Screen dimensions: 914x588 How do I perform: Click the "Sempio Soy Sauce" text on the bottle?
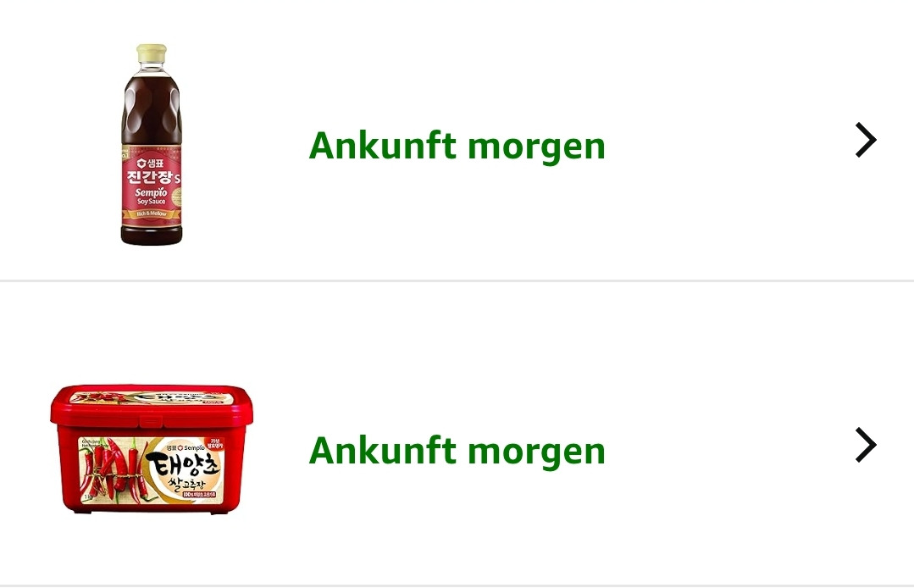(152, 197)
